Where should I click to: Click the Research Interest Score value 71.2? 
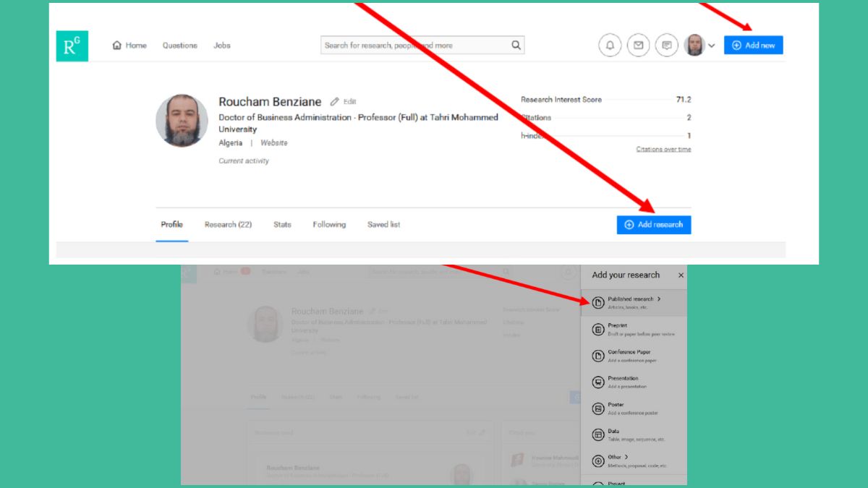684,100
